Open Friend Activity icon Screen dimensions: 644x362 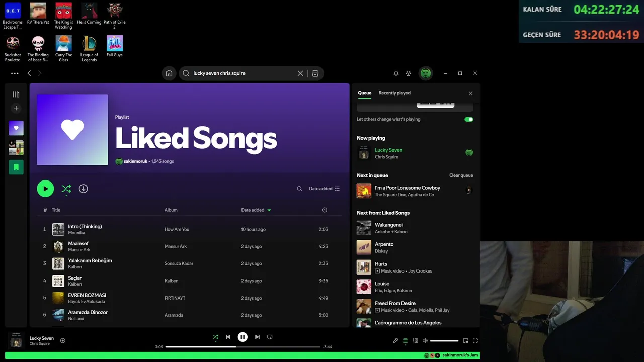(408, 73)
